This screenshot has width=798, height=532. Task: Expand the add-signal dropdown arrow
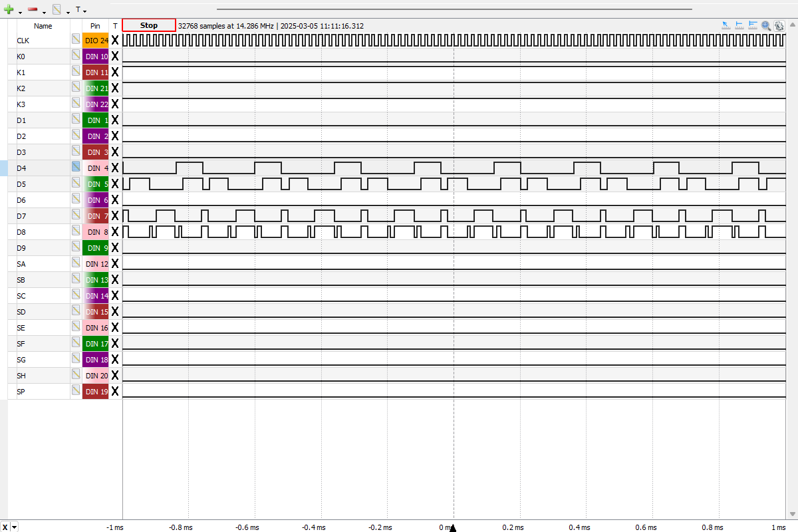(x=20, y=12)
